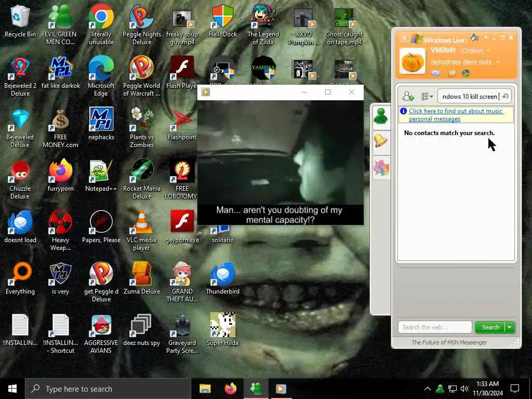This screenshot has height=399, width=532.
Task: Click the green web Search button
Action: point(490,327)
